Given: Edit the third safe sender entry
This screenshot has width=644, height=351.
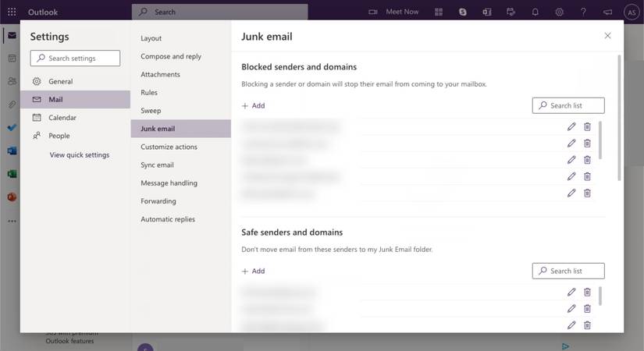Looking at the screenshot, I should pyautogui.click(x=571, y=325).
